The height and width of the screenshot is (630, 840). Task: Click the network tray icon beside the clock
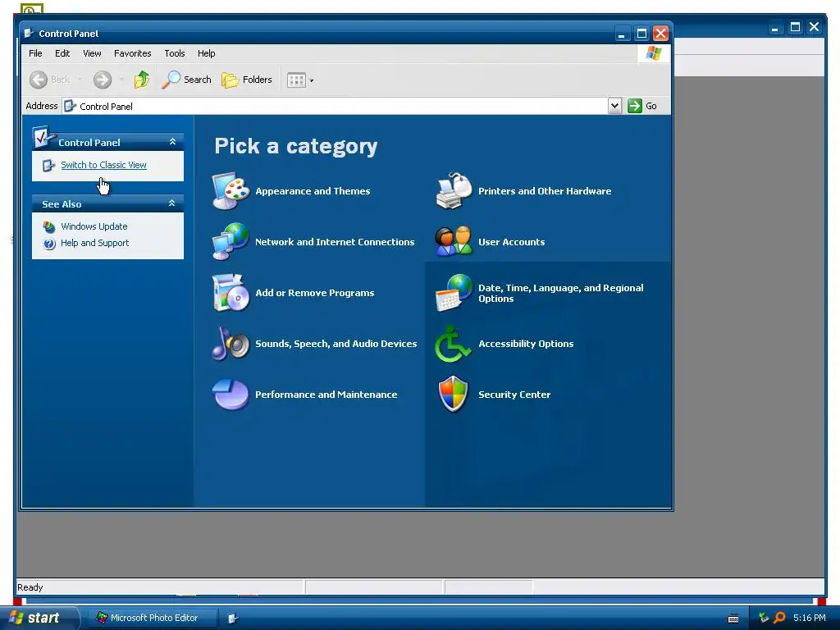(x=764, y=618)
